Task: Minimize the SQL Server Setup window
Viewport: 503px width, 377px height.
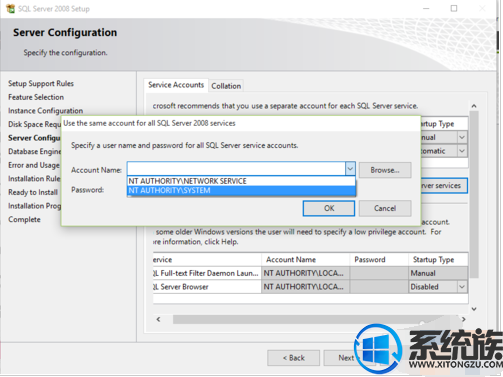Action: pos(426,8)
